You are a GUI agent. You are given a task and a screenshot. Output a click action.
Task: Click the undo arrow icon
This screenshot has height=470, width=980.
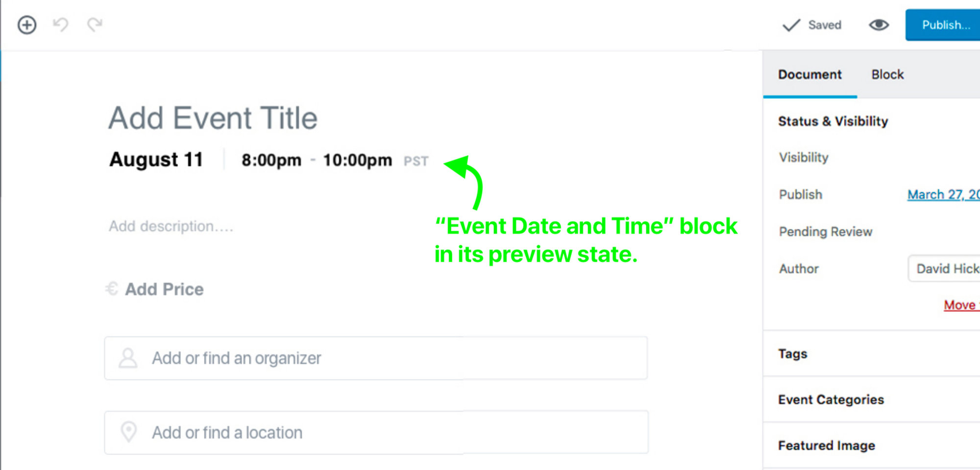[61, 25]
